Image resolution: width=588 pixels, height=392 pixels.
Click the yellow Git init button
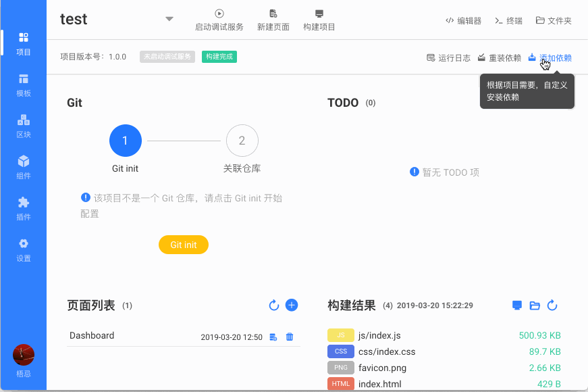click(184, 245)
